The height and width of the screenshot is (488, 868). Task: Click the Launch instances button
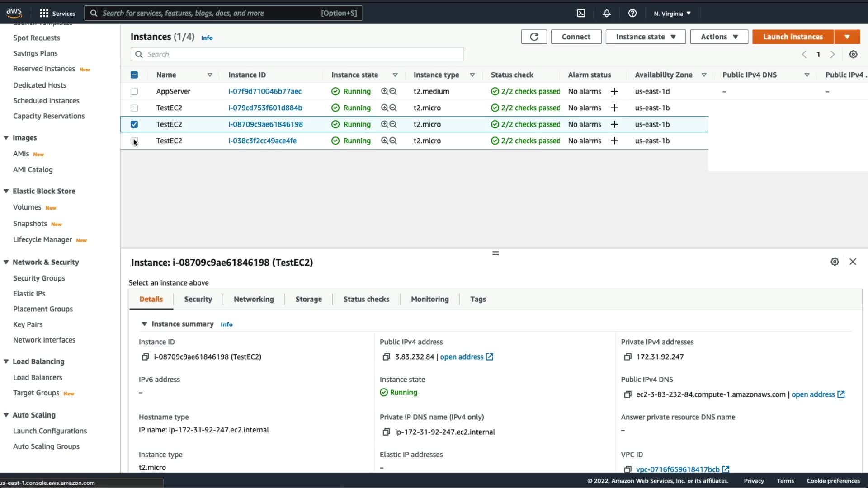click(793, 37)
